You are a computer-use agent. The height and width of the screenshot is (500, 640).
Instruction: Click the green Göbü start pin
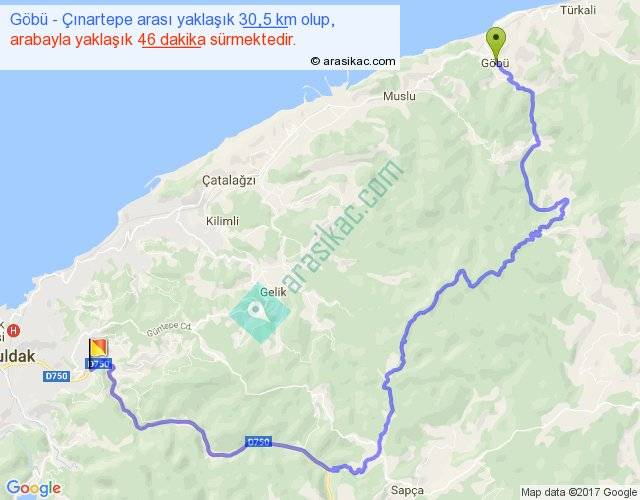[496, 45]
